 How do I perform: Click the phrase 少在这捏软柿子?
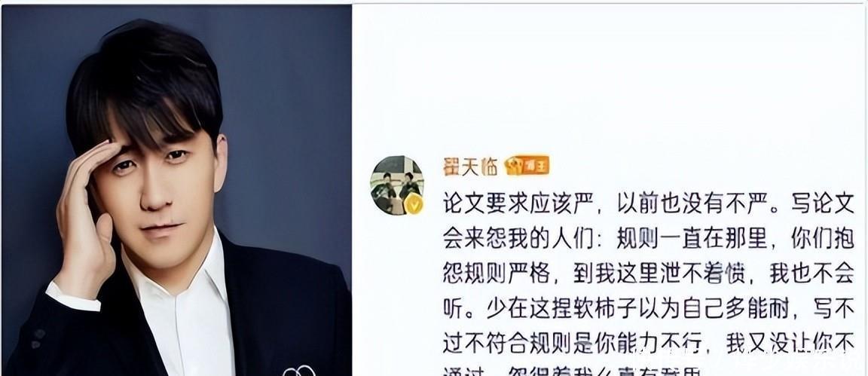550,308
